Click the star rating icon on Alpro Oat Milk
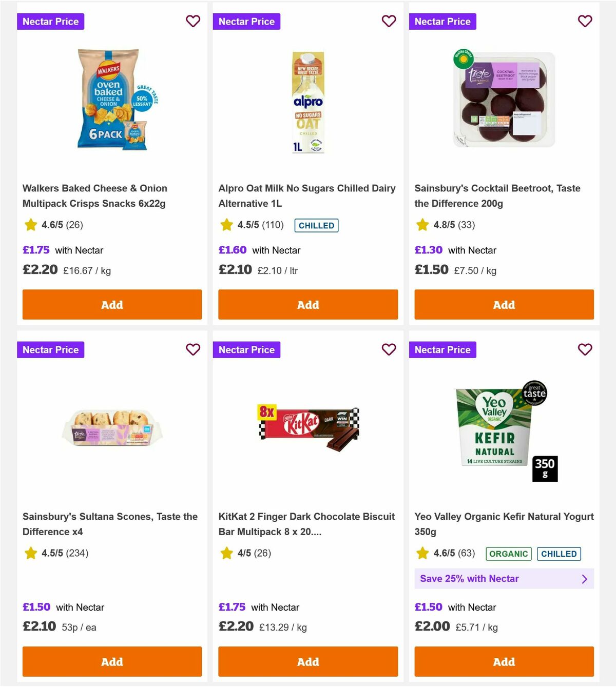 click(226, 225)
